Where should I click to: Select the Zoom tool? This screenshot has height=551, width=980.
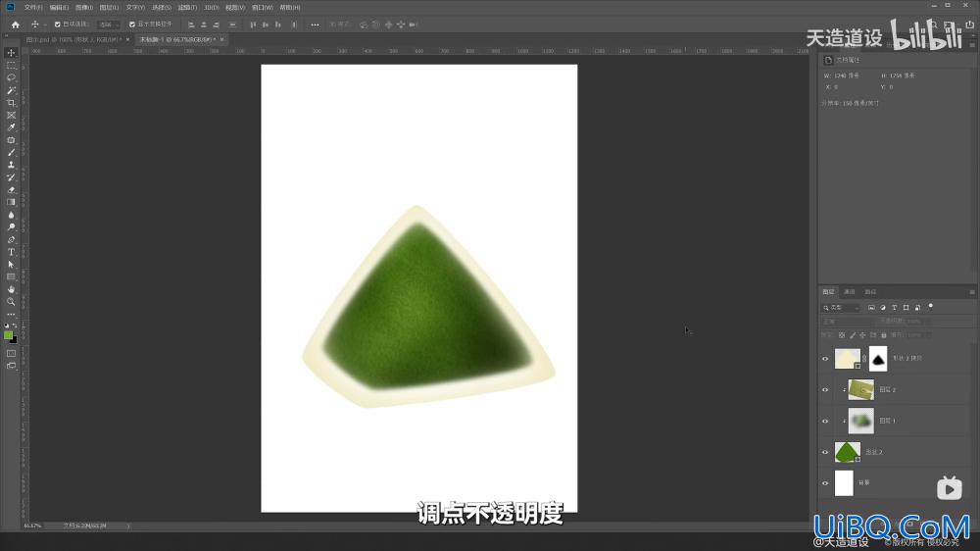click(x=11, y=302)
